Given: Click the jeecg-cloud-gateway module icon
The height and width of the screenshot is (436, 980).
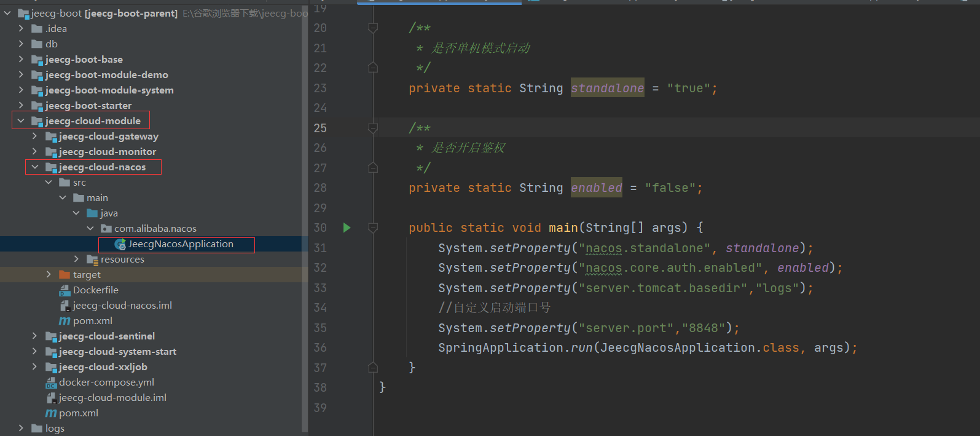Looking at the screenshot, I should pyautogui.click(x=51, y=137).
